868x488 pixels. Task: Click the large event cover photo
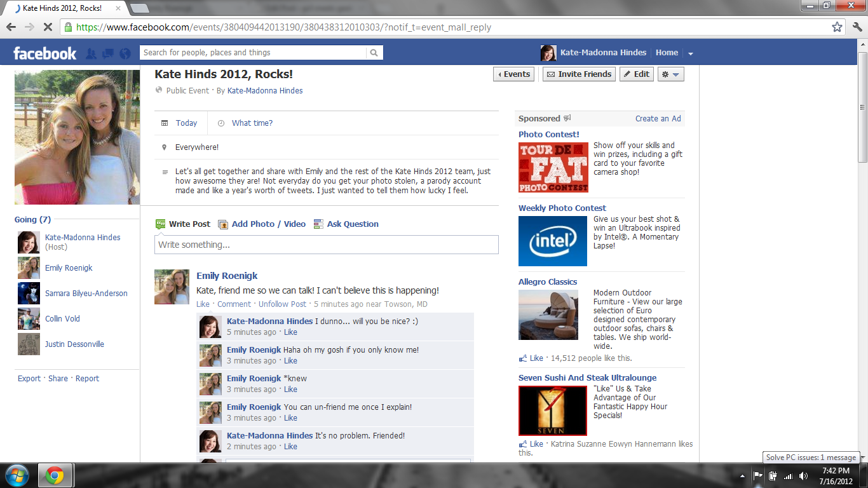point(78,137)
